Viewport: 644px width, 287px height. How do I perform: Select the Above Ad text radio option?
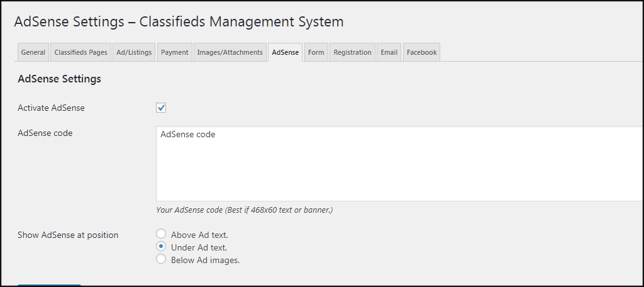click(161, 234)
